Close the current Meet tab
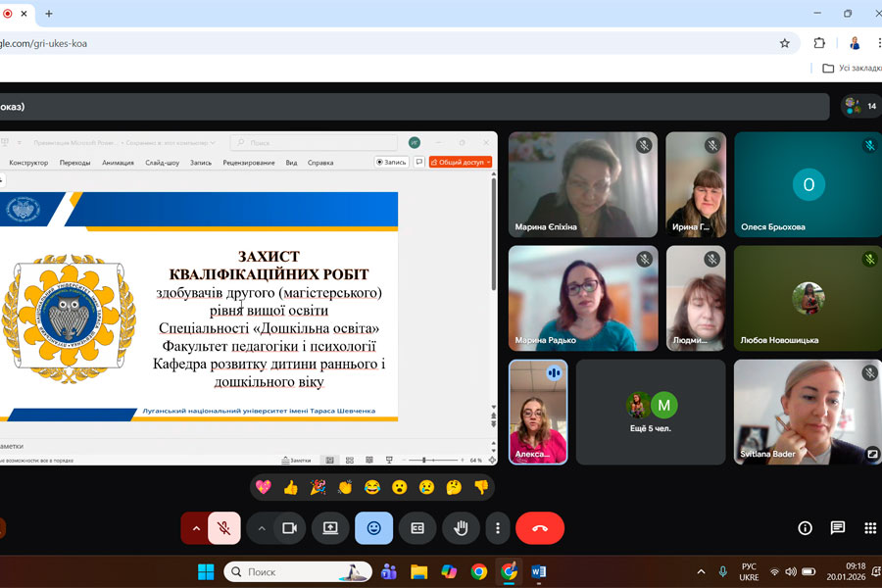Image resolution: width=882 pixels, height=588 pixels. [24, 14]
